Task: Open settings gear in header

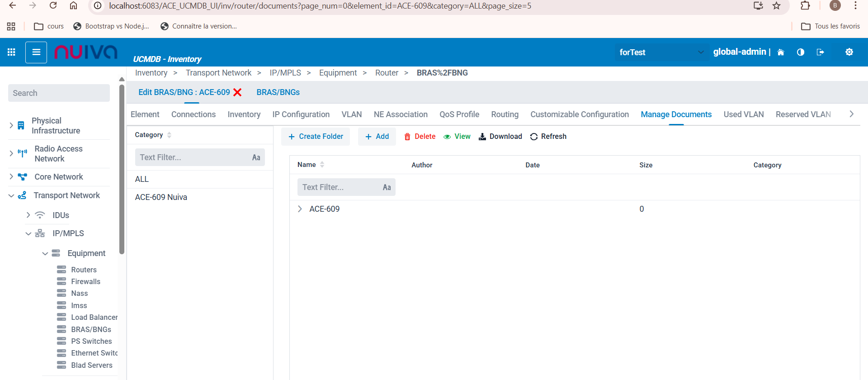Action: click(x=849, y=52)
